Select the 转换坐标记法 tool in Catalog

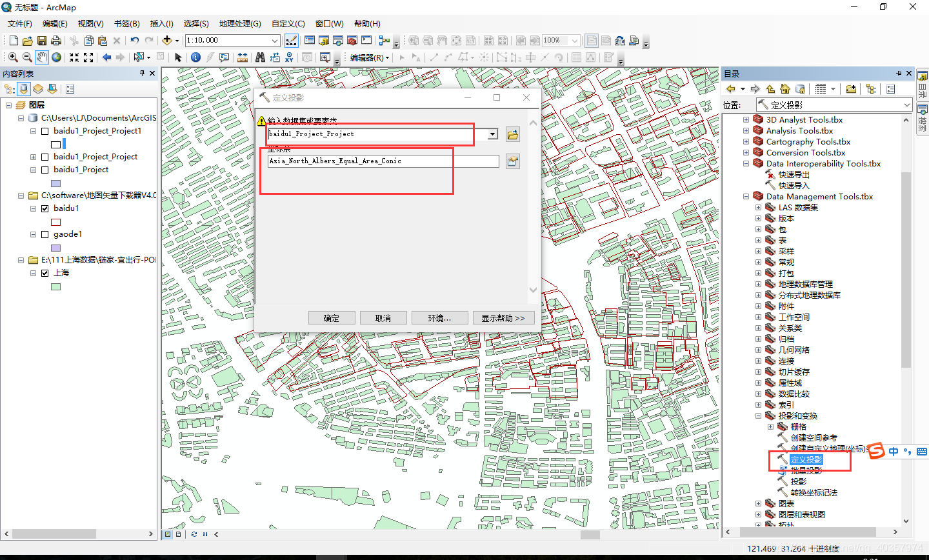click(x=814, y=493)
